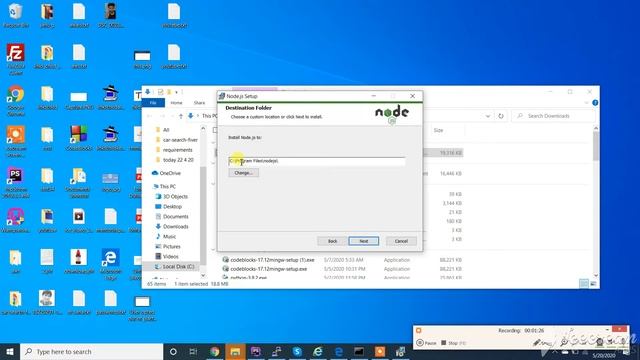Open the Recycle Bin desktop icon
This screenshot has height=360, width=640.
[16, 16]
